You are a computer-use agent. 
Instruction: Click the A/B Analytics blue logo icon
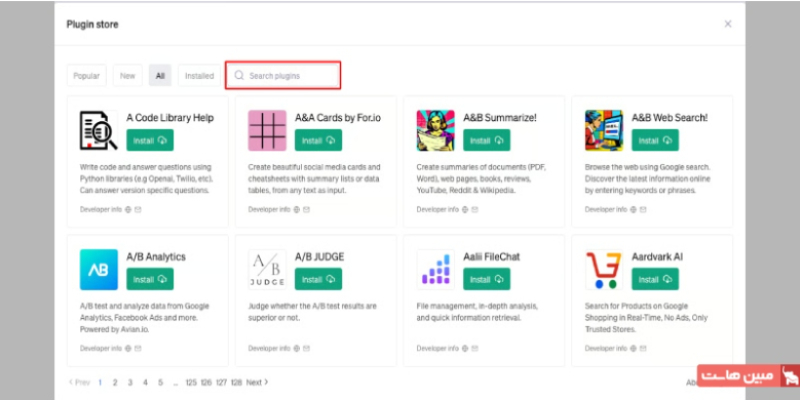98,269
